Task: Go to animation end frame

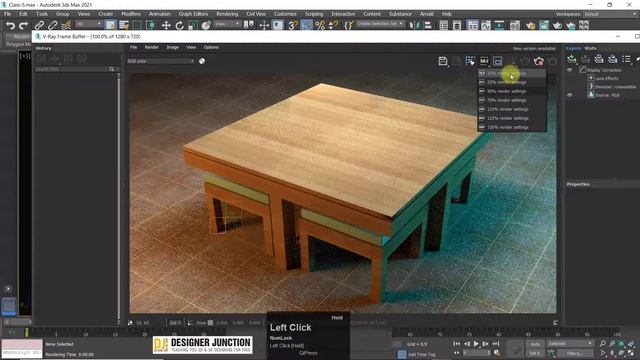Action: (x=496, y=344)
